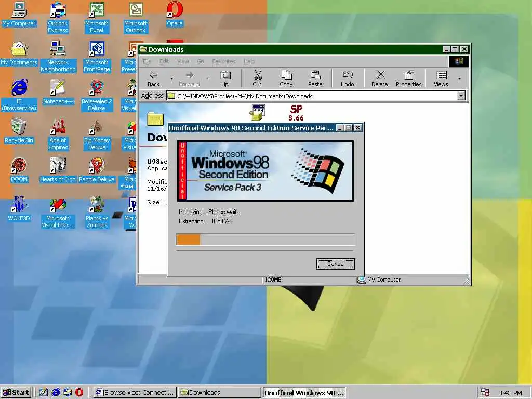This screenshot has height=399, width=532.
Task: Open the Address bar dropdown list
Action: (461, 96)
